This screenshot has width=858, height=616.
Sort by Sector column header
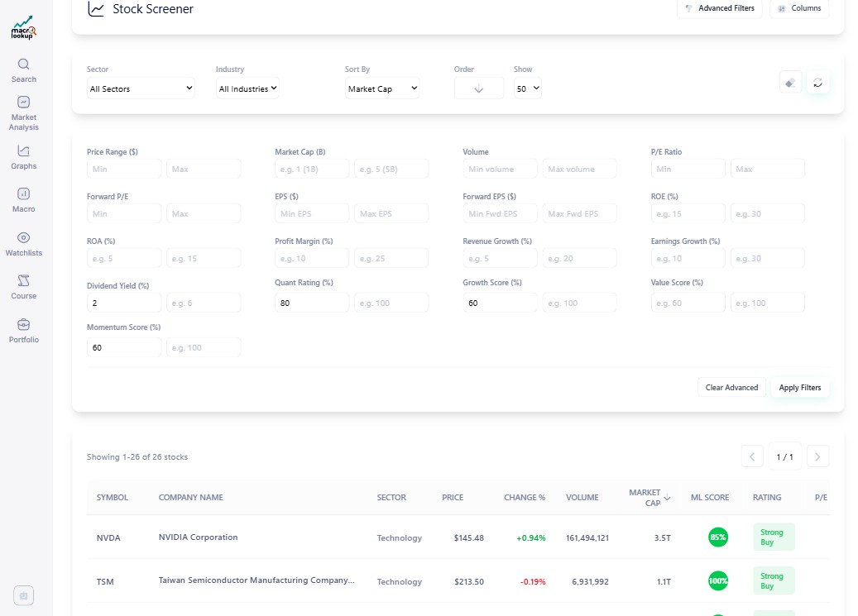pyautogui.click(x=391, y=497)
